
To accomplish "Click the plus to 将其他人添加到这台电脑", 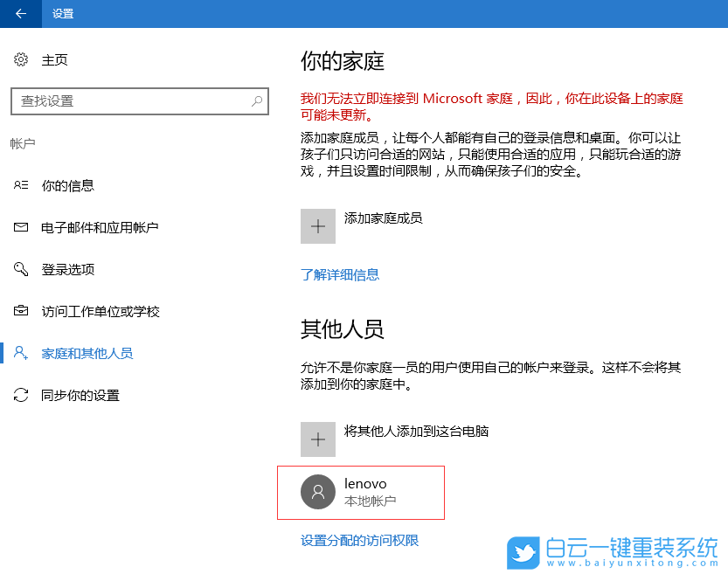I will pos(318,439).
